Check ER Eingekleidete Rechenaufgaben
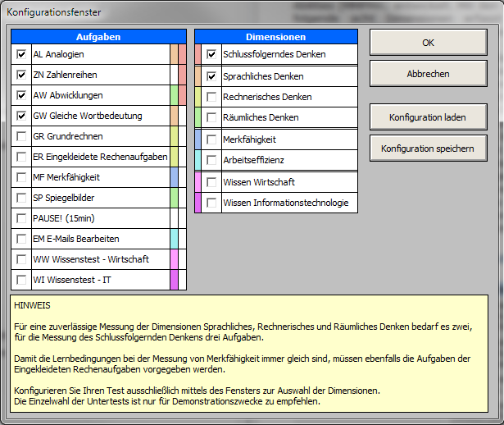The height and width of the screenshot is (425, 504). 21,157
